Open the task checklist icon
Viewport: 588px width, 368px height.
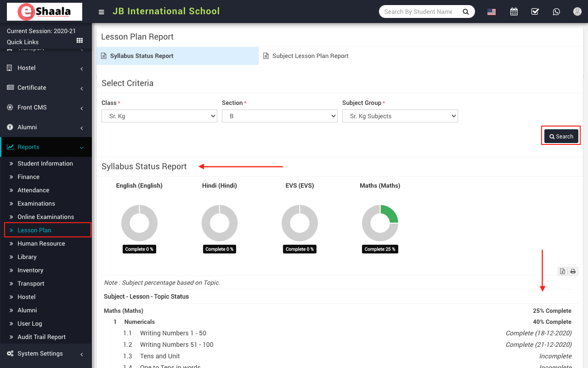[x=535, y=12]
